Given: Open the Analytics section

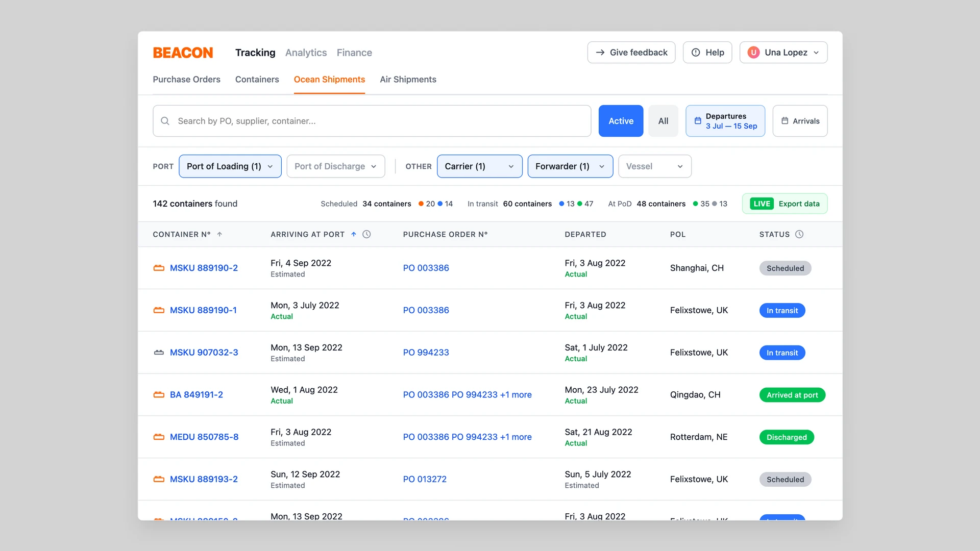Looking at the screenshot, I should tap(306, 53).
